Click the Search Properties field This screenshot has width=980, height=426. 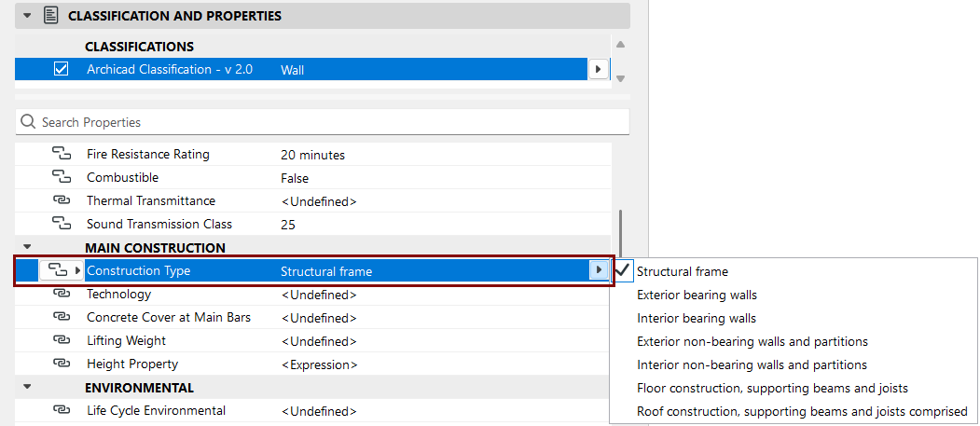point(323,122)
